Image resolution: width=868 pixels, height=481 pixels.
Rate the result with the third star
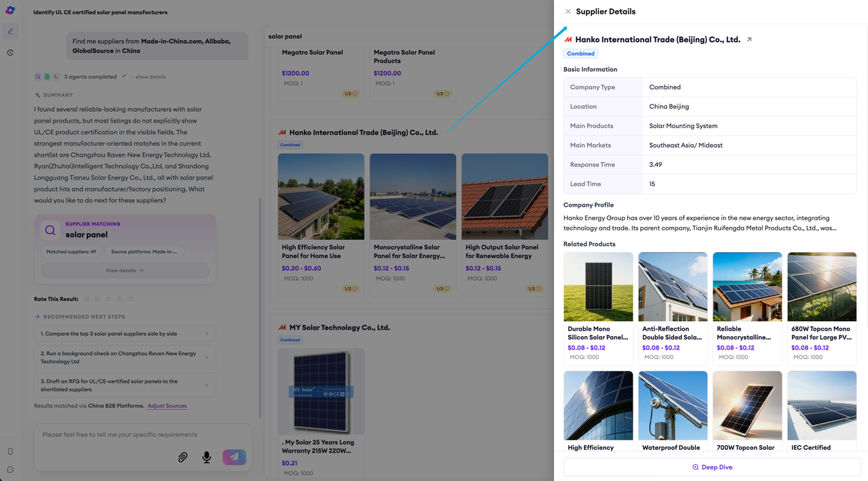pos(108,299)
